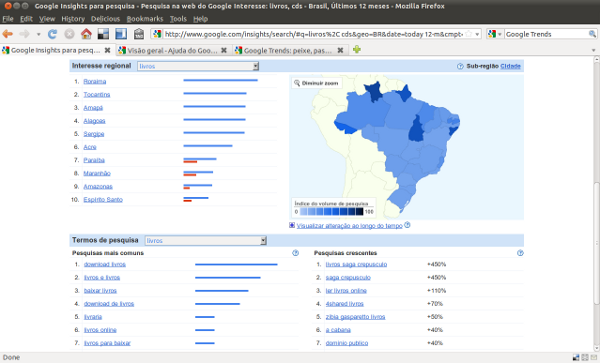
Task: Open the Bookmarks menu
Action: tap(145, 19)
